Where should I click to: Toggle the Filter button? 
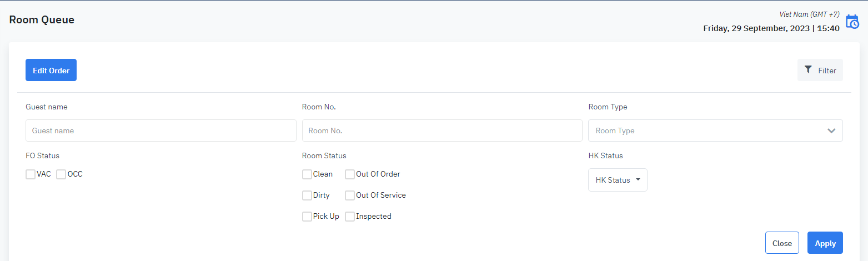pyautogui.click(x=820, y=71)
